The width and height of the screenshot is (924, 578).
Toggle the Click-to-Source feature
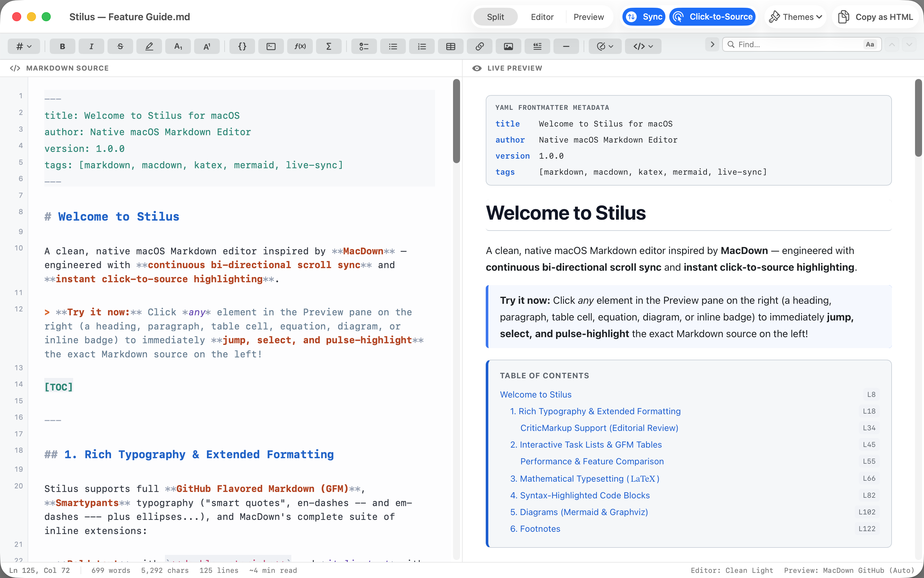tap(713, 17)
